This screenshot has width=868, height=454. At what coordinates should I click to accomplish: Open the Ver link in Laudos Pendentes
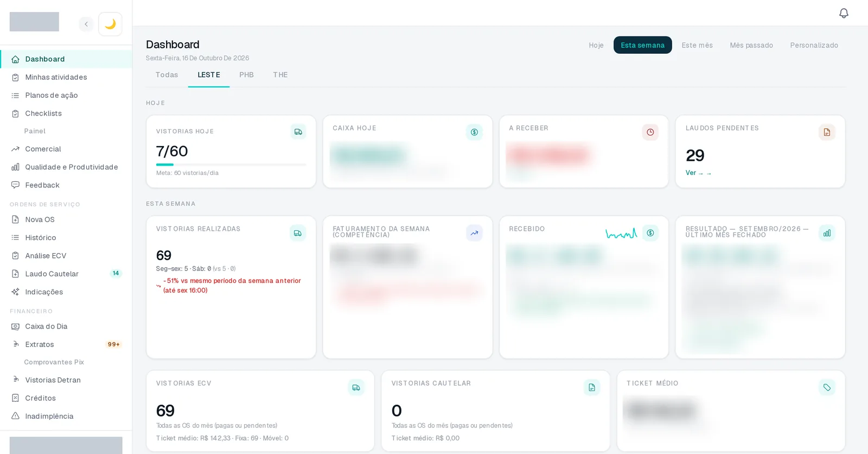tap(698, 173)
